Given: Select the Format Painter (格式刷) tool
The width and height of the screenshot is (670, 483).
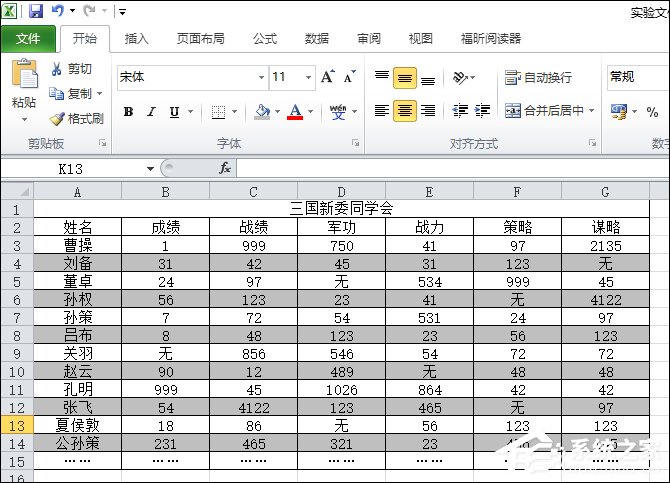Looking at the screenshot, I should pyautogui.click(x=57, y=118).
